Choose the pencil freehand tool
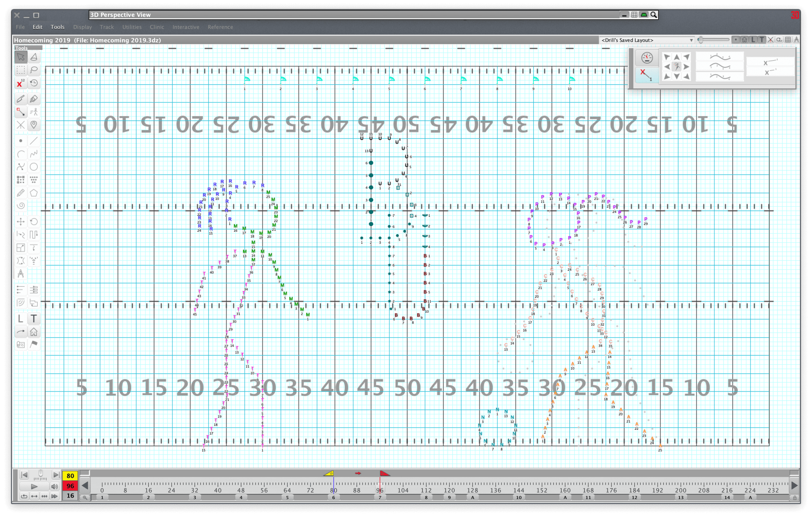812x517 pixels. [x=21, y=193]
